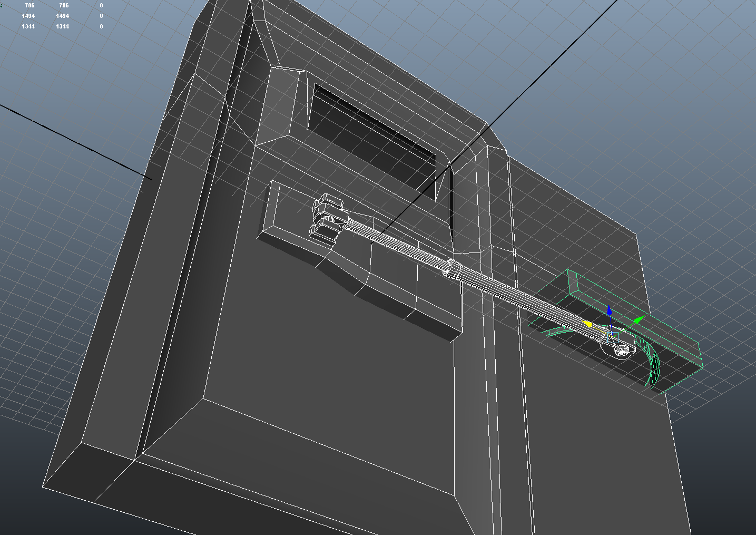Click the green move manipulator arrow

pos(638,319)
